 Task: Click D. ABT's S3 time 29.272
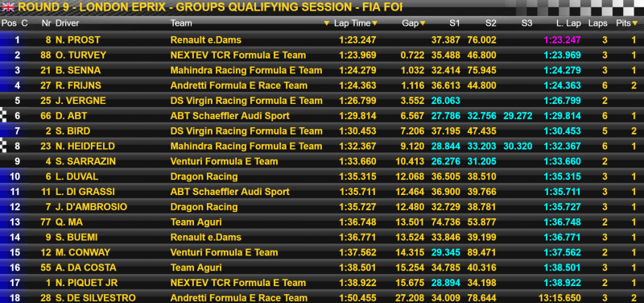click(518, 116)
